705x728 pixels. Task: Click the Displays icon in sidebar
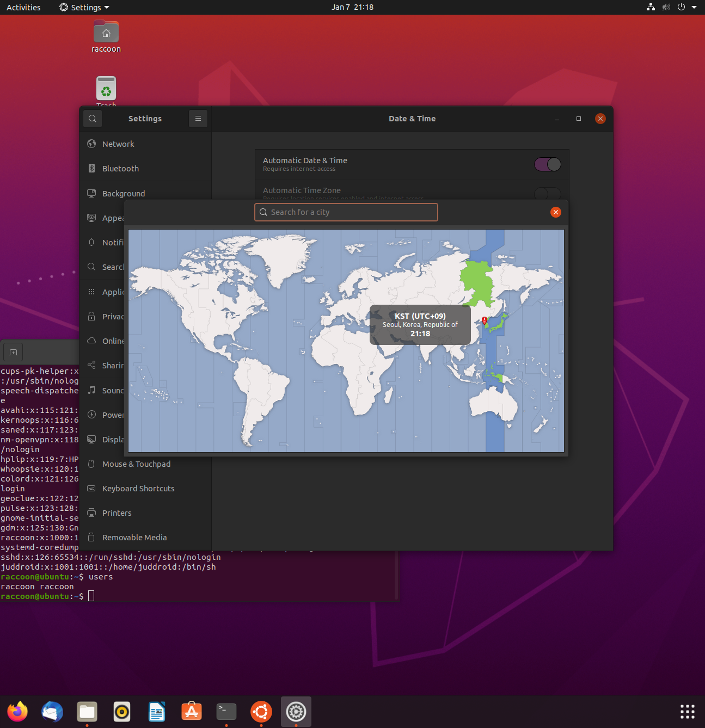(x=91, y=439)
